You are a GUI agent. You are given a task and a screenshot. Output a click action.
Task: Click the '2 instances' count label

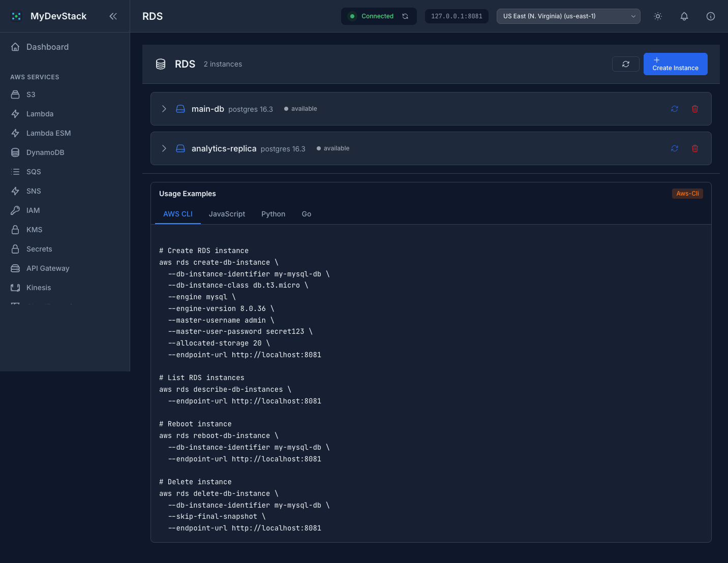223,64
